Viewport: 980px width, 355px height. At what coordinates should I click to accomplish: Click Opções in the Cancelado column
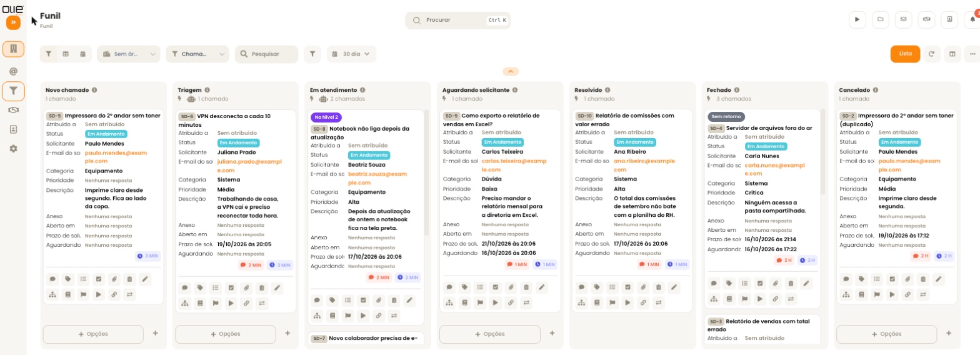coord(886,334)
